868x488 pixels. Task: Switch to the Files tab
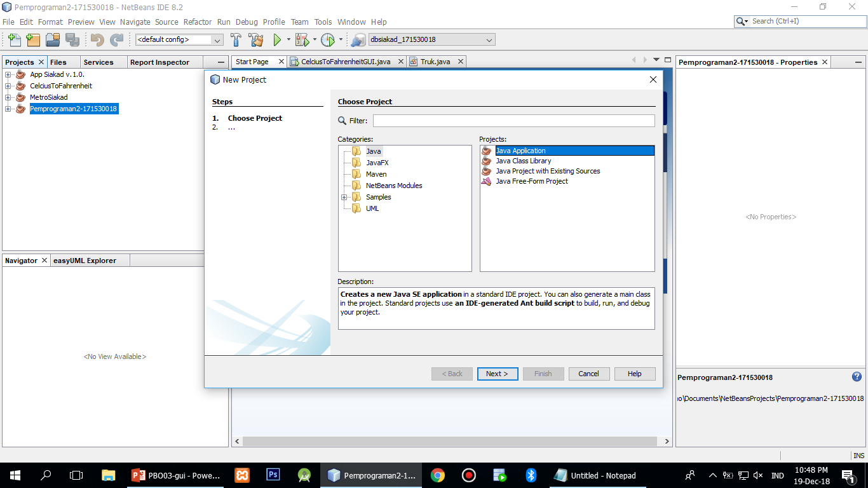[x=58, y=62]
